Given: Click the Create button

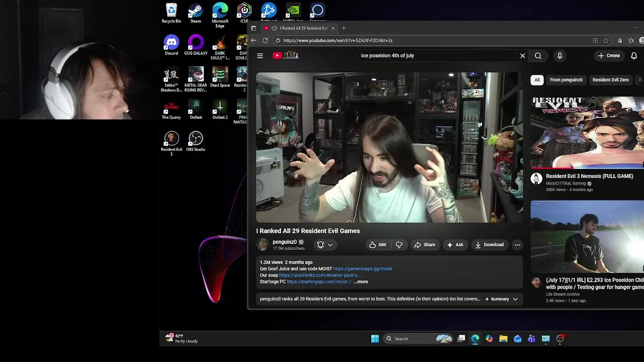Looking at the screenshot, I should point(609,56).
